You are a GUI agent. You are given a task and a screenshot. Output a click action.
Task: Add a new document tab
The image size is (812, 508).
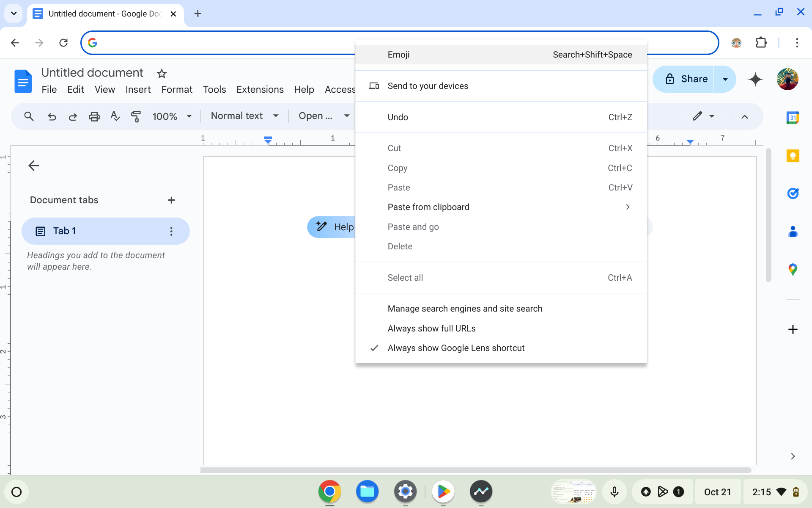tap(171, 200)
